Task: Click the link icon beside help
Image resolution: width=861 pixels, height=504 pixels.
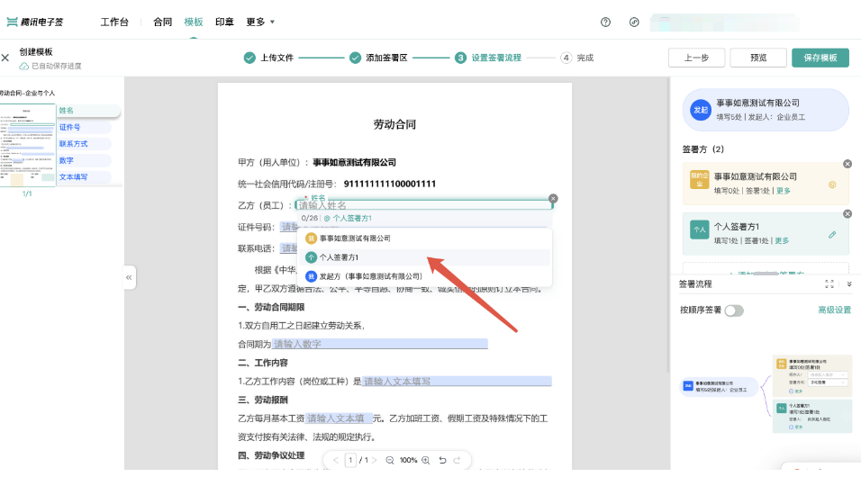Action: tap(634, 22)
